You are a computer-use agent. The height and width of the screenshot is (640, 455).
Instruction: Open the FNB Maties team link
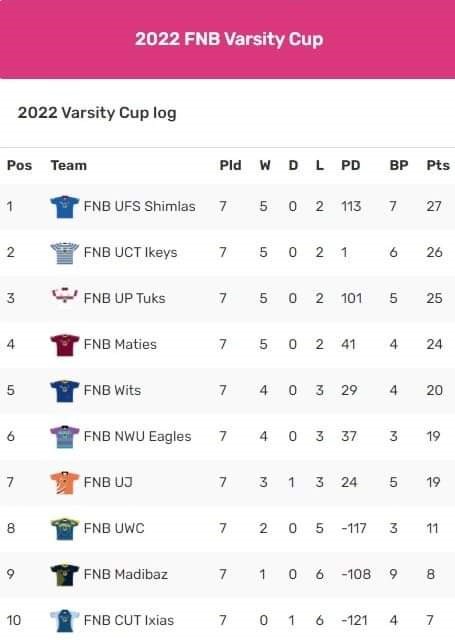[120, 344]
